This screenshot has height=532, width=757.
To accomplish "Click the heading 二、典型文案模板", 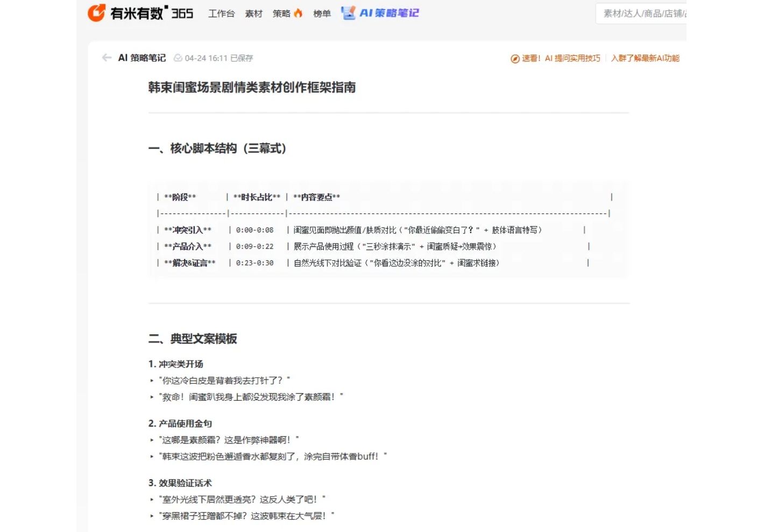I will click(x=193, y=339).
